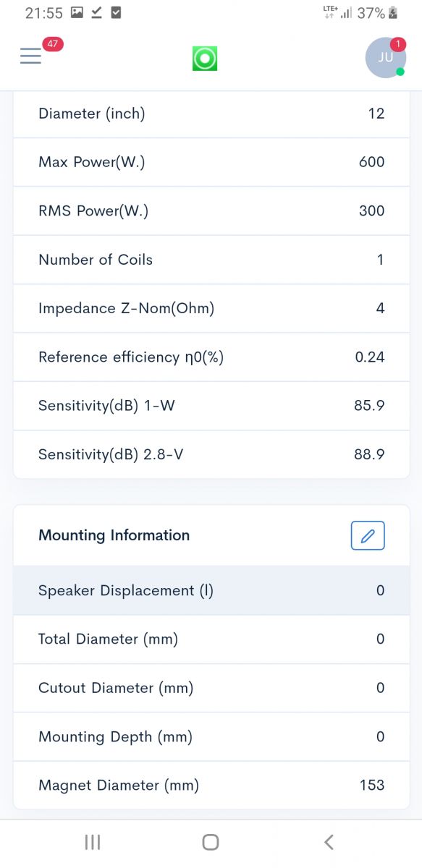Select the Cutout Diameter (mm) row

pyautogui.click(x=211, y=688)
